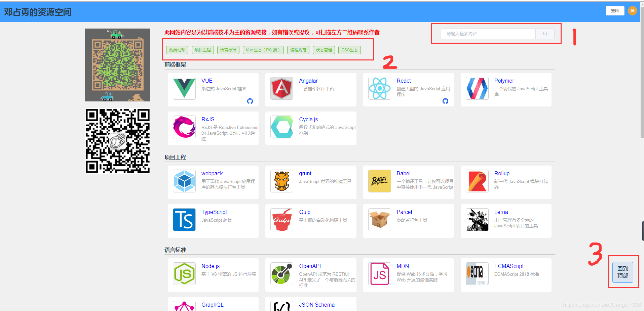
Task: Select the 编程规范 category tag
Action: [298, 50]
